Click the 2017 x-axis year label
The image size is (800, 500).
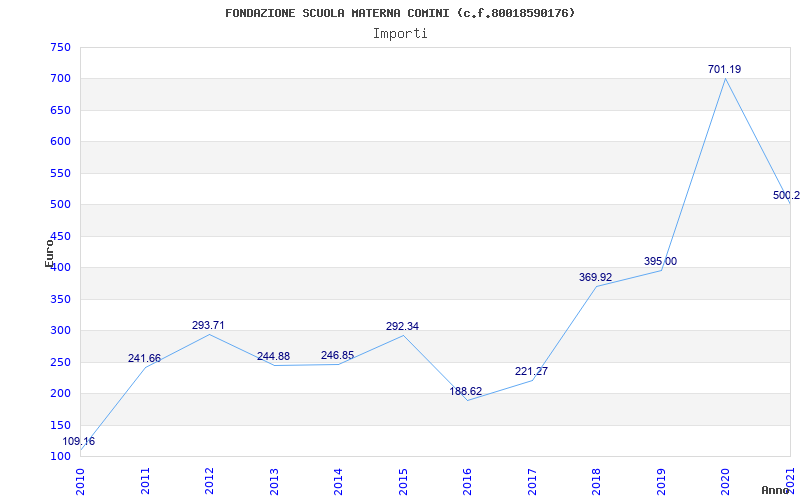(532, 481)
